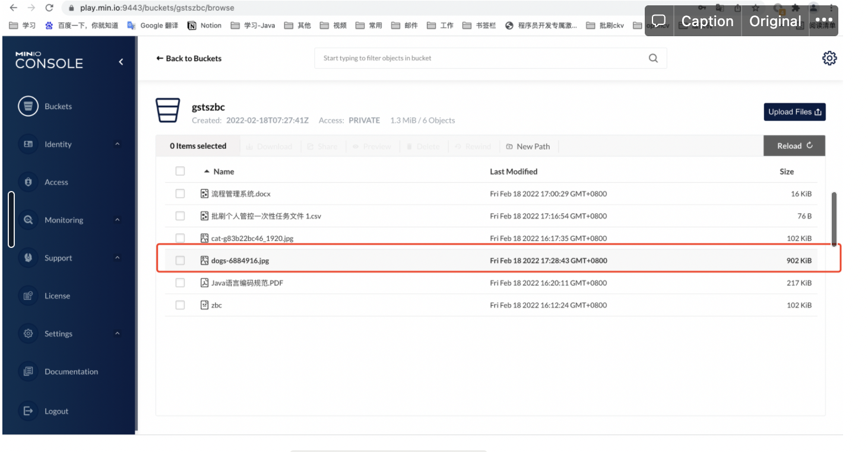The width and height of the screenshot is (868, 452).
Task: Click the Upload Files button
Action: pos(794,112)
